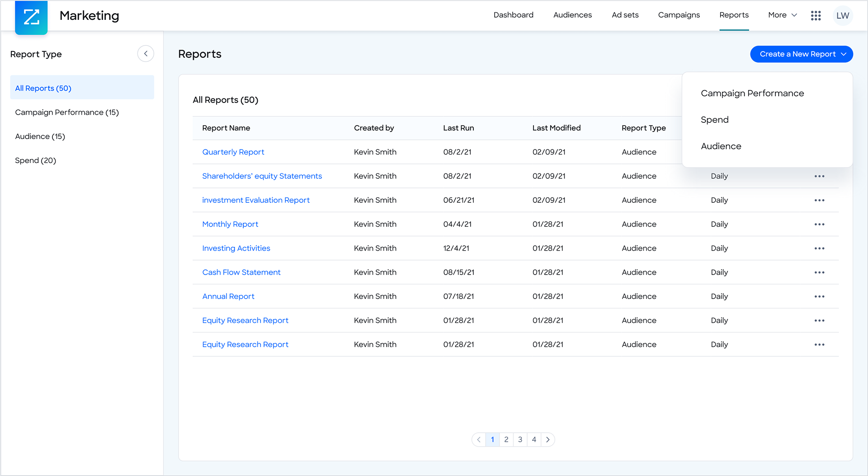Expand the More navigation dropdown
Image resolution: width=868 pixels, height=476 pixels.
pyautogui.click(x=782, y=15)
